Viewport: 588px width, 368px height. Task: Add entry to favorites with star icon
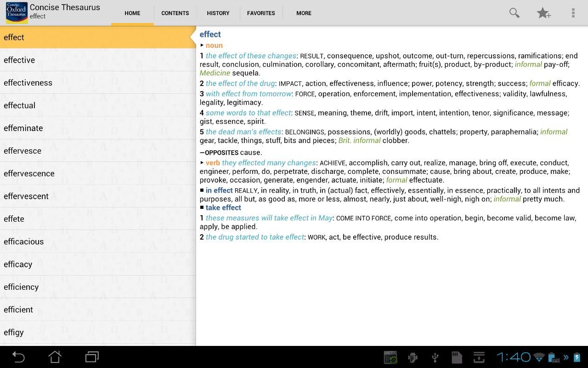point(543,13)
